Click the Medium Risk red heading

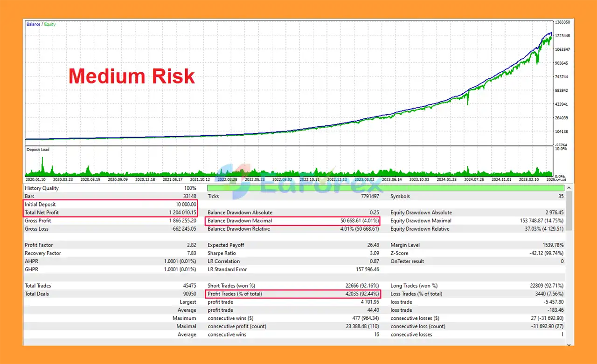click(132, 76)
